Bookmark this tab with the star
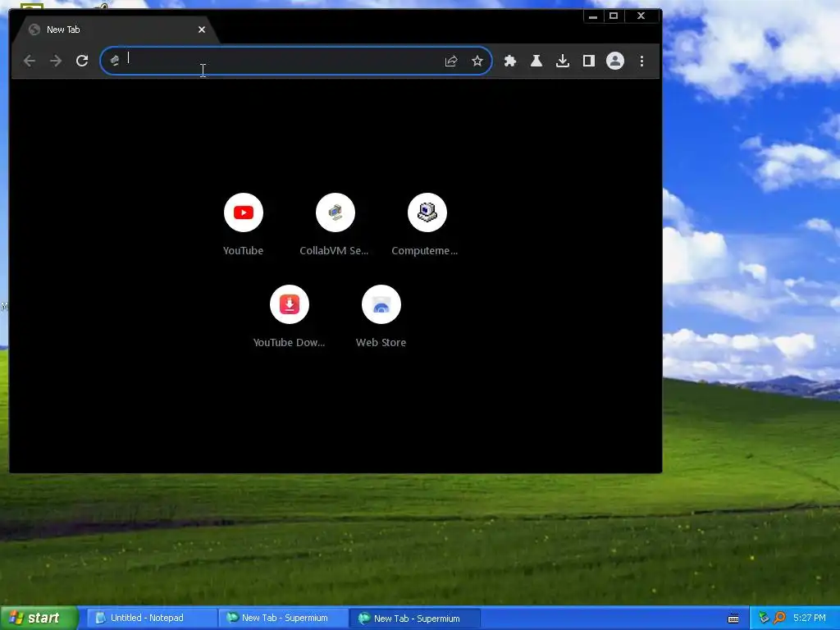The width and height of the screenshot is (840, 630). click(x=477, y=61)
